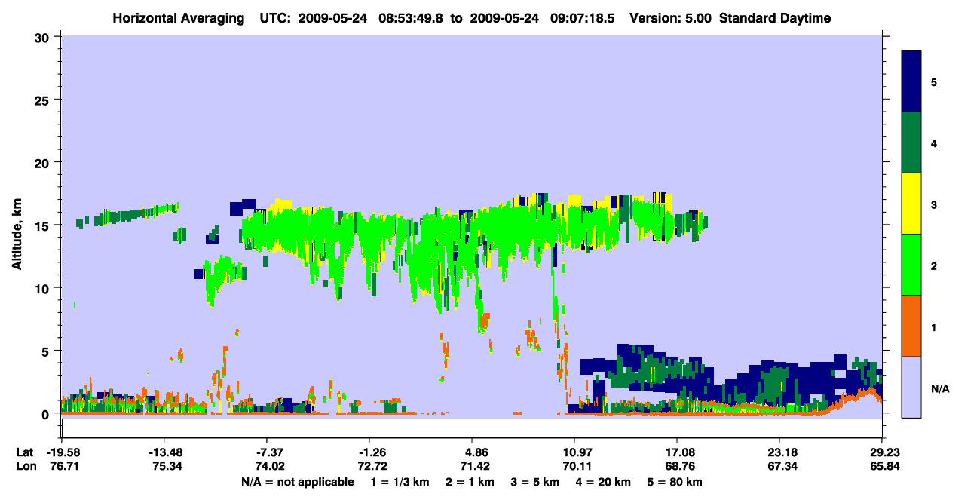Click longitude value 70.11
This screenshot has width=980, height=503.
pyautogui.click(x=574, y=466)
